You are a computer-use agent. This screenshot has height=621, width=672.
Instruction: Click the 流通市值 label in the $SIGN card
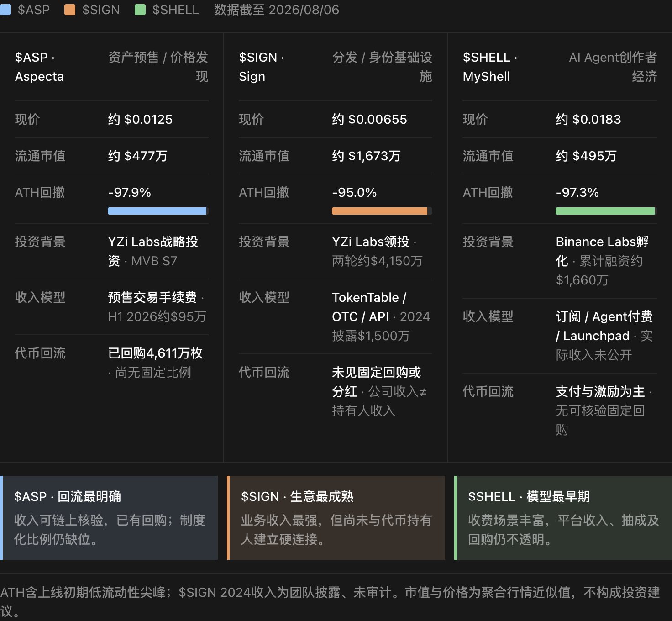(x=264, y=156)
